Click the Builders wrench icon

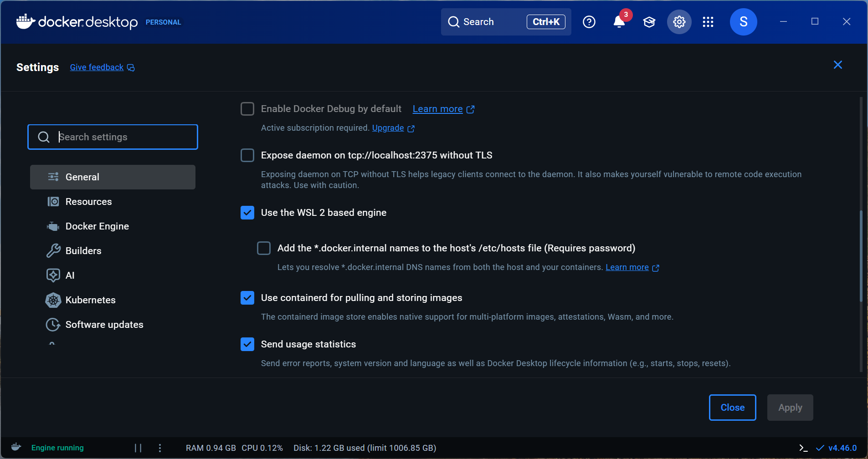(53, 251)
